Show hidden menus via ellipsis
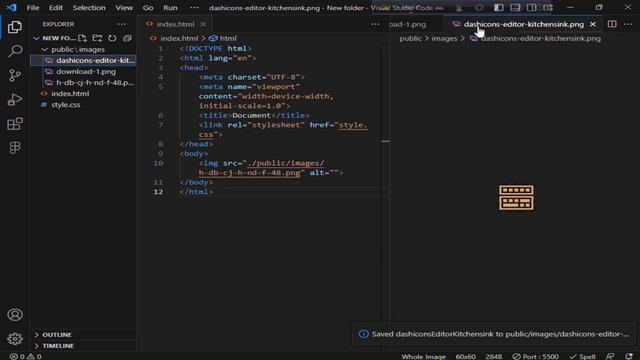This screenshot has height=360, width=640. pos(194,7)
